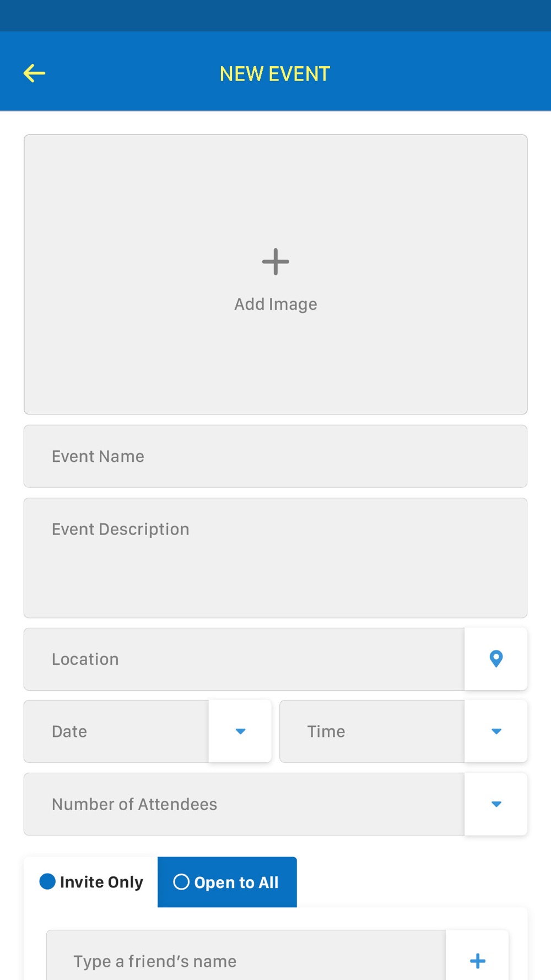The height and width of the screenshot is (980, 551).
Task: Switch to the Open to All tab
Action: click(x=227, y=882)
